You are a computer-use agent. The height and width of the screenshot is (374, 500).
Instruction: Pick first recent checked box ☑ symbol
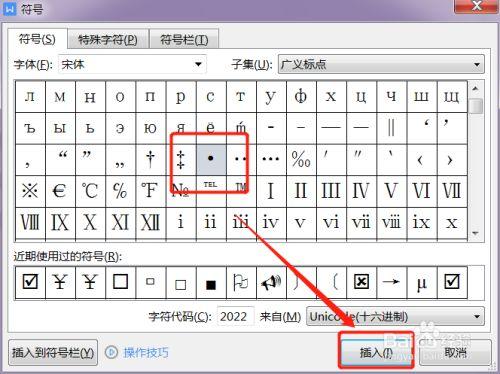30,282
